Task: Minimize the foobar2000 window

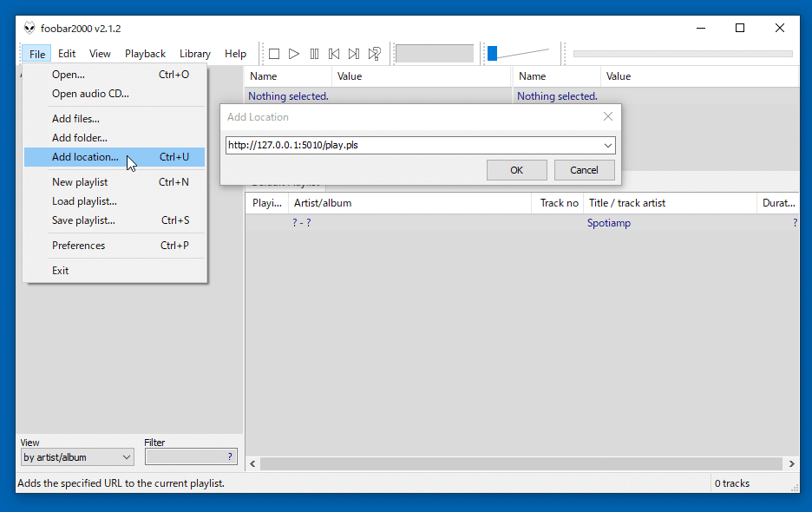Action: click(701, 28)
